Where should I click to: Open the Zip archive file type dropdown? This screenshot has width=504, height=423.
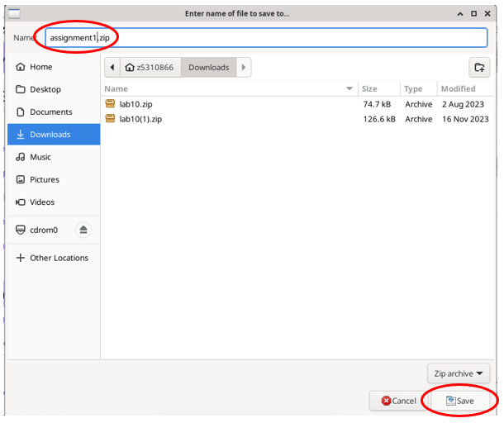coord(459,373)
